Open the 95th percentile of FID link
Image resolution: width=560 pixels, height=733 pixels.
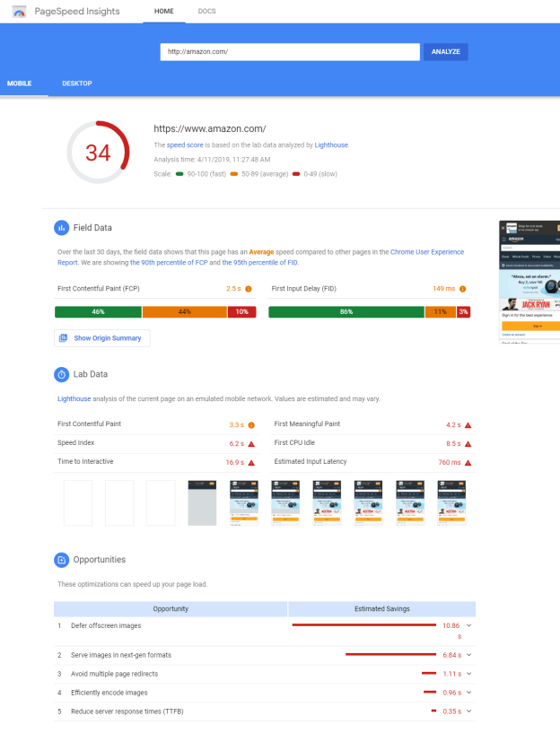pos(259,262)
